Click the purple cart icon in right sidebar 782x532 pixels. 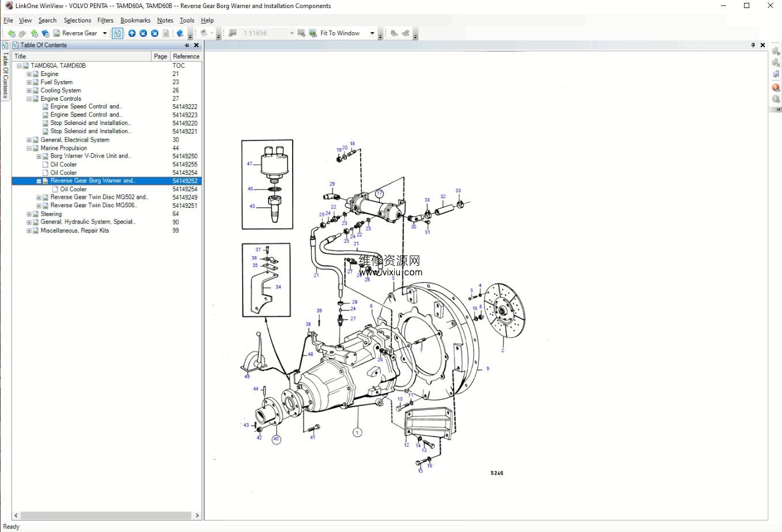776,74
